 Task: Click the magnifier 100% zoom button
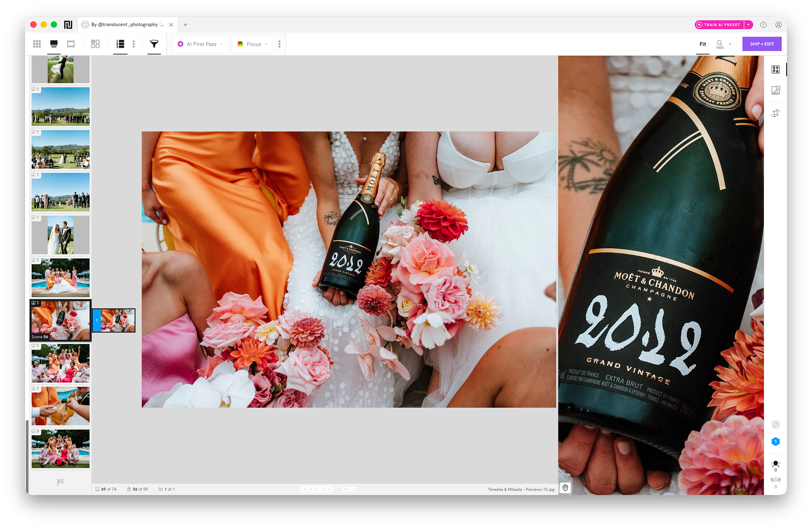pyautogui.click(x=720, y=44)
